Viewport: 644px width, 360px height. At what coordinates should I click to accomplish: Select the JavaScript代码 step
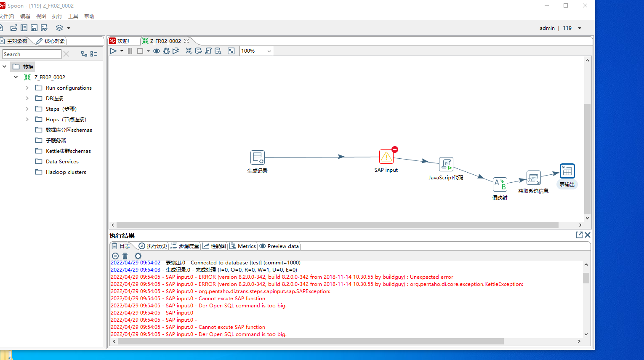click(x=446, y=164)
